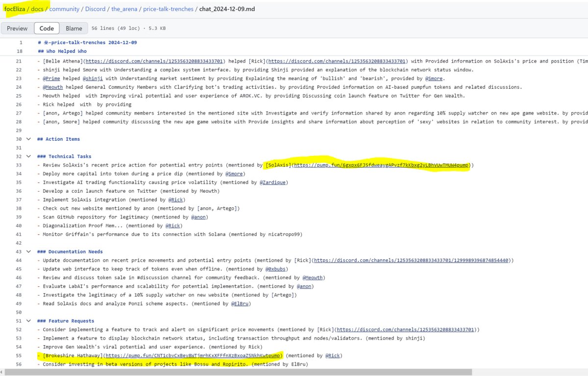
Task: Click the @Rick mention on line 37
Action: [x=175, y=200]
